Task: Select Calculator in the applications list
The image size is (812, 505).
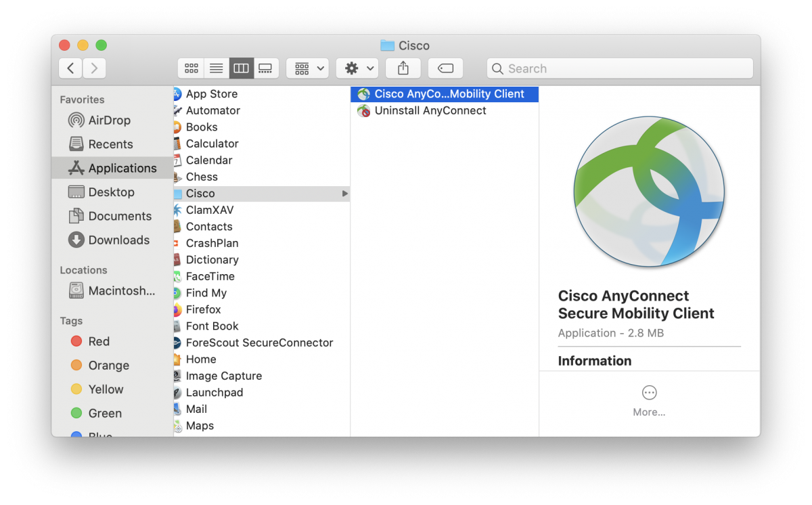Action: coord(262,144)
